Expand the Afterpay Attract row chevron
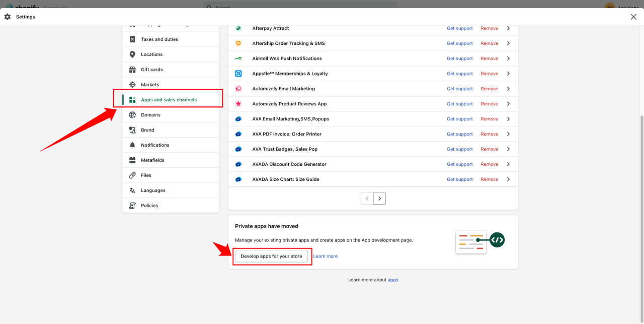 coord(508,28)
